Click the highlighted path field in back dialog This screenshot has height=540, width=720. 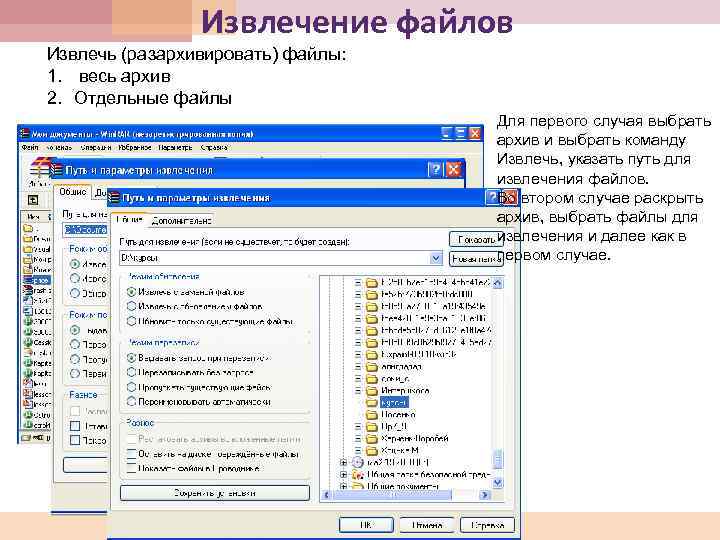(x=85, y=230)
